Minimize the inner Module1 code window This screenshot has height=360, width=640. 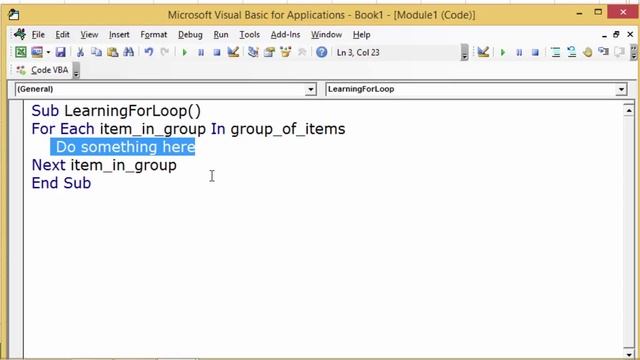click(604, 35)
